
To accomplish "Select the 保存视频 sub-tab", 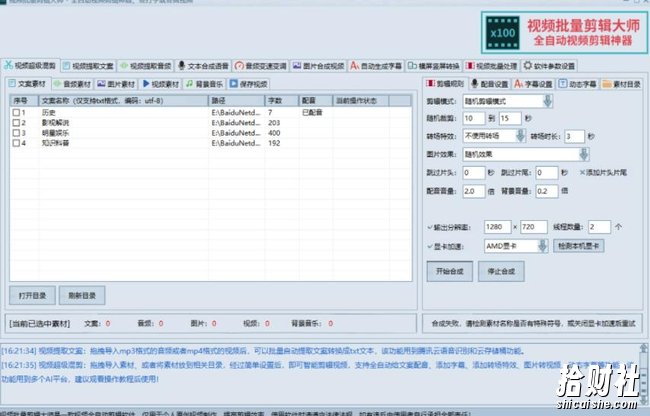I will pyautogui.click(x=249, y=84).
